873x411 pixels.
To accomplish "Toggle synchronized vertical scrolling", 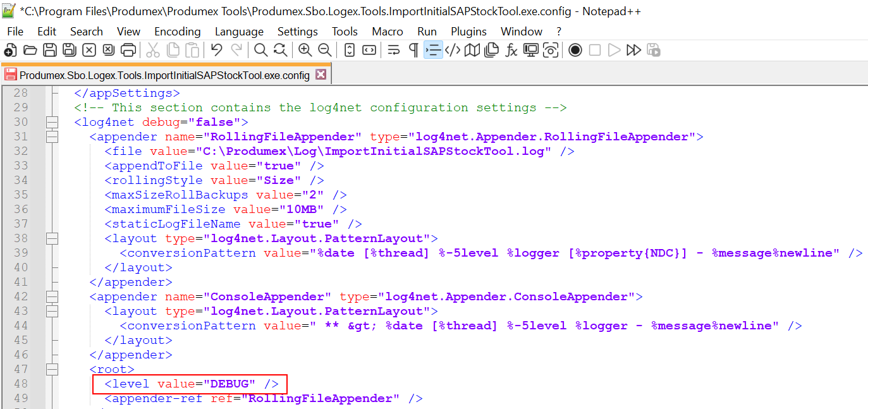I will [349, 51].
